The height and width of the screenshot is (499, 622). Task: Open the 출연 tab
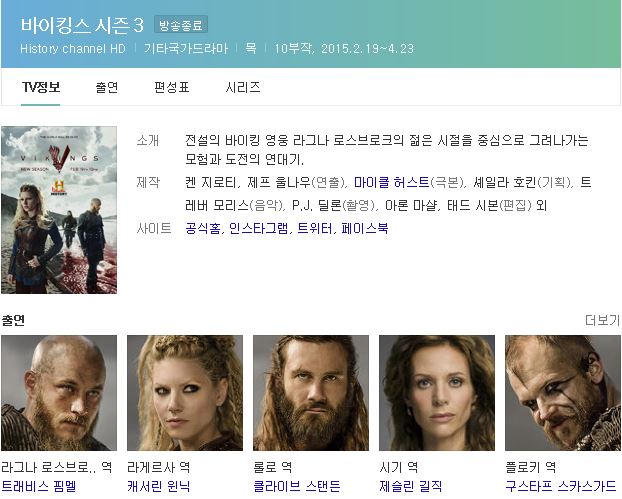(107, 87)
